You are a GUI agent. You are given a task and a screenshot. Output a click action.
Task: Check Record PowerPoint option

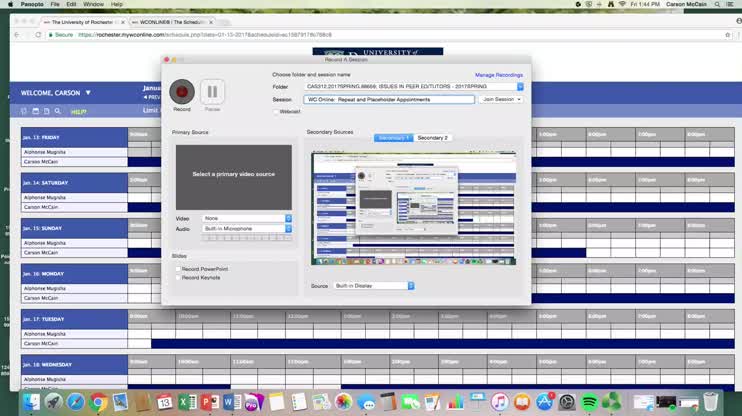tap(178, 269)
